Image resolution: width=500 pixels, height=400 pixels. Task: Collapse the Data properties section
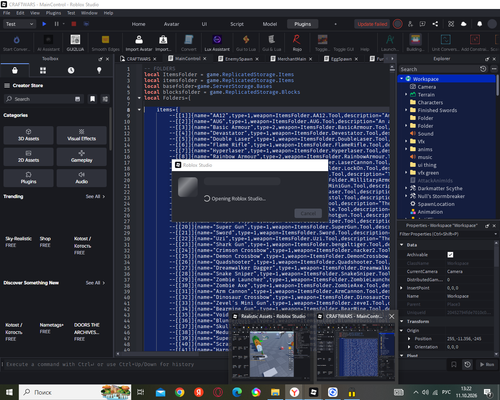pos(402,245)
